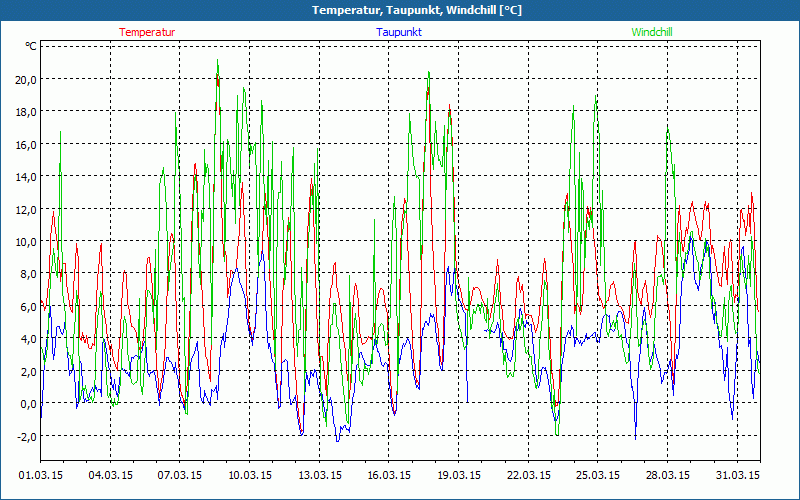The width and height of the screenshot is (800, 500).
Task: Select the 16.03.15 date label
Action: point(389,475)
